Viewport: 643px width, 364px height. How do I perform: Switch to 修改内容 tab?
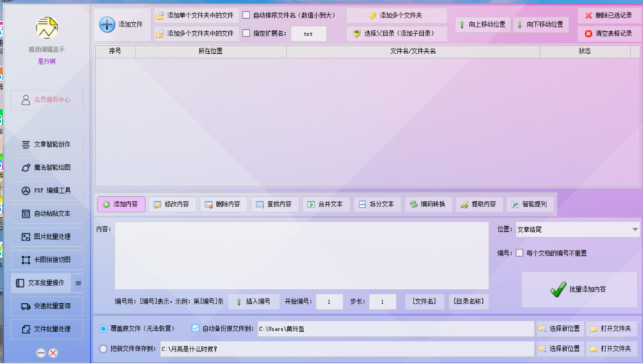(172, 204)
